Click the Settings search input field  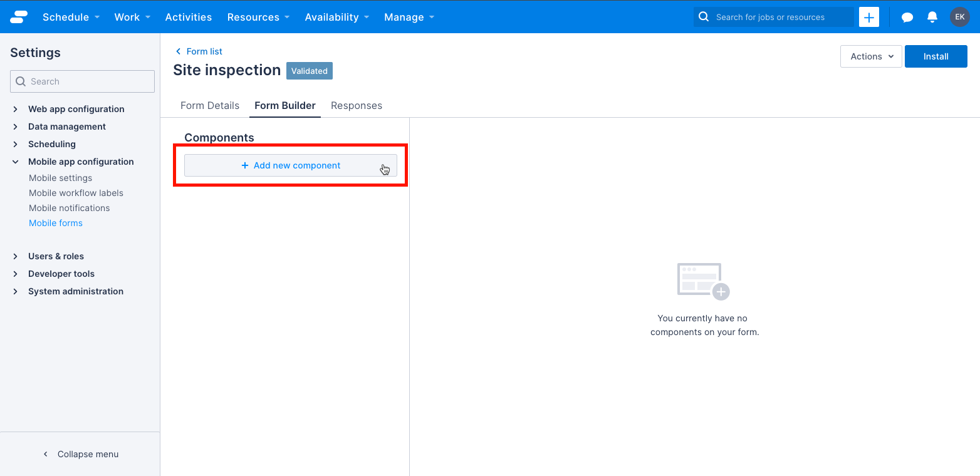point(82,81)
